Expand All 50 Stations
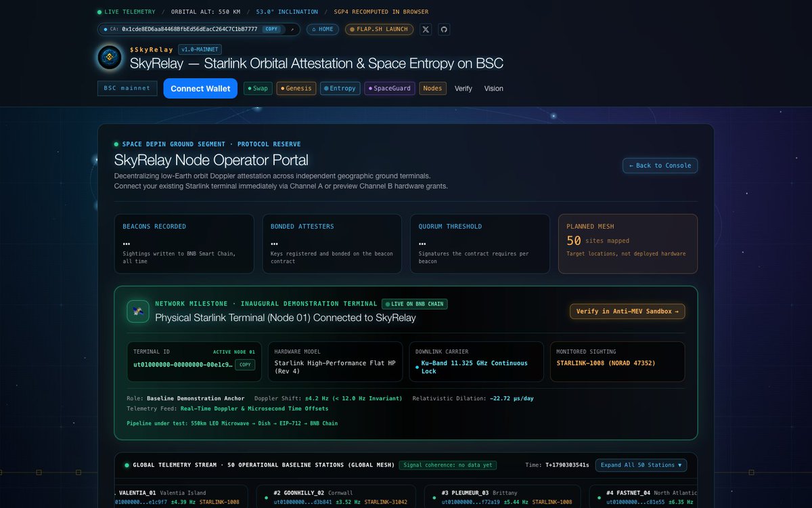 [x=641, y=465]
